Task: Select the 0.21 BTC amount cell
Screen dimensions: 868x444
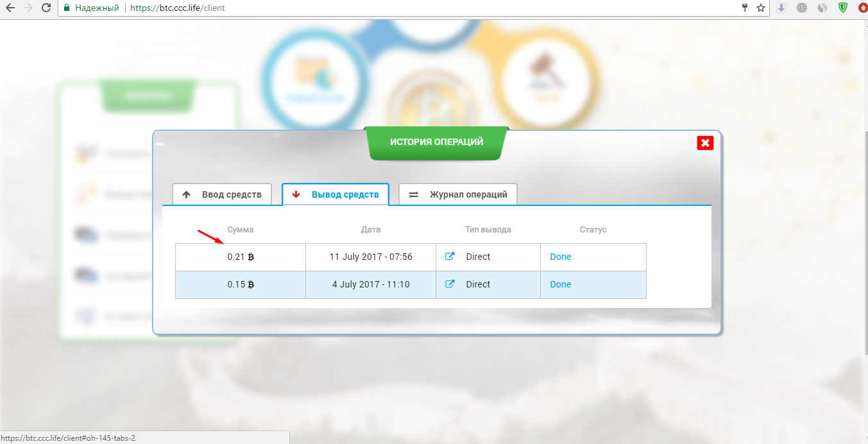Action: 241,257
